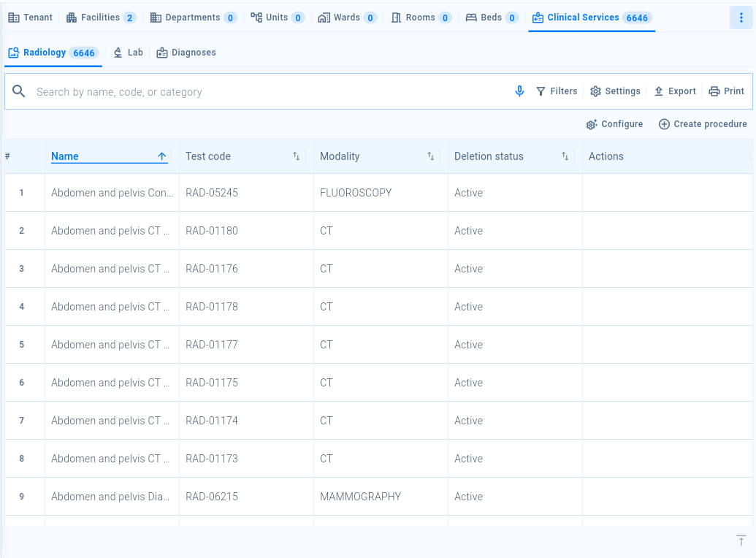Click Create procedure

[x=703, y=124]
